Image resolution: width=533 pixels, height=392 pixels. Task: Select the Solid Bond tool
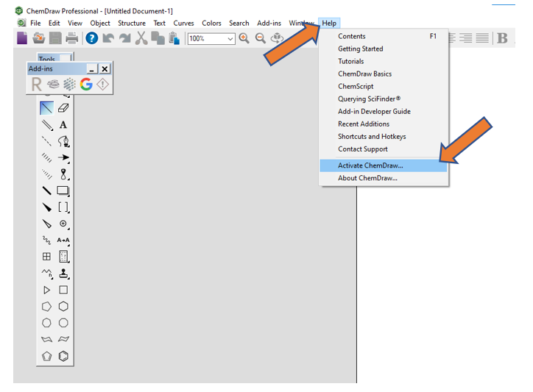[x=46, y=108]
